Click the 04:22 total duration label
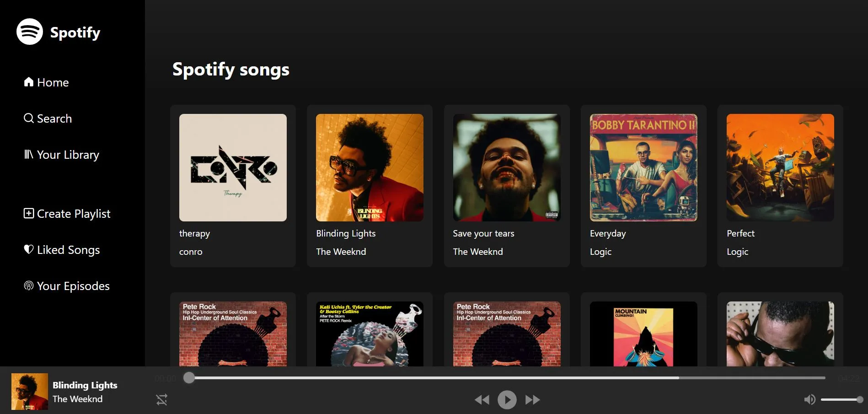 click(848, 378)
